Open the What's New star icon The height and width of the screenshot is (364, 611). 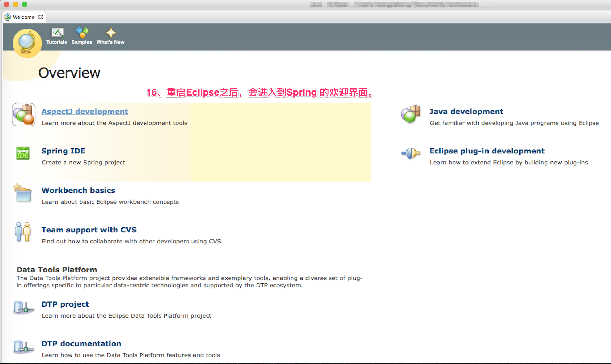click(x=110, y=33)
